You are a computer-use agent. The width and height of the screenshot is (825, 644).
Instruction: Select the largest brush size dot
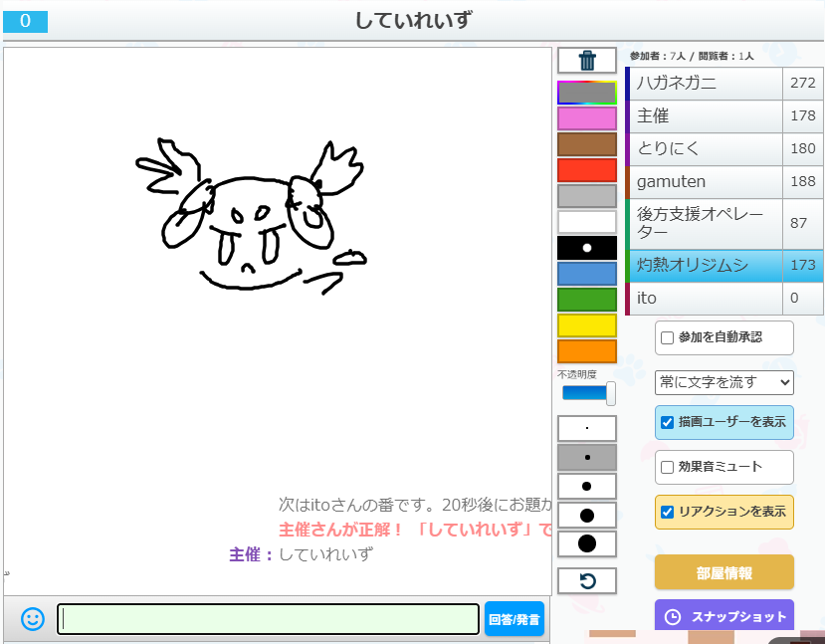click(x=587, y=543)
